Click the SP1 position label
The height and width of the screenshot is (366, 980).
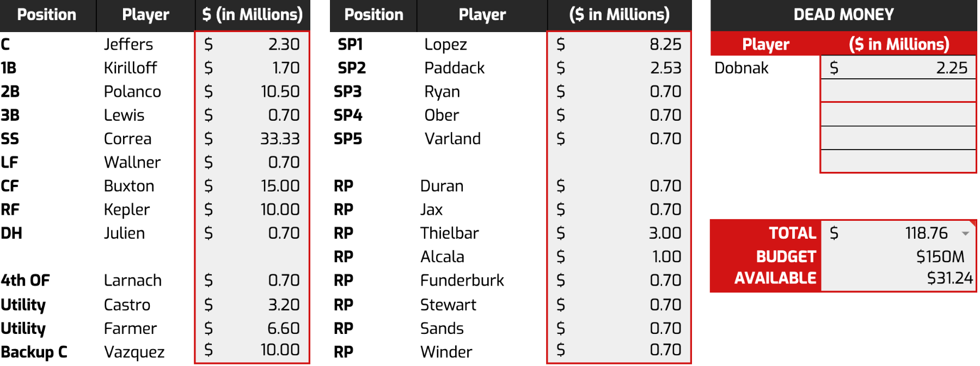(x=350, y=44)
